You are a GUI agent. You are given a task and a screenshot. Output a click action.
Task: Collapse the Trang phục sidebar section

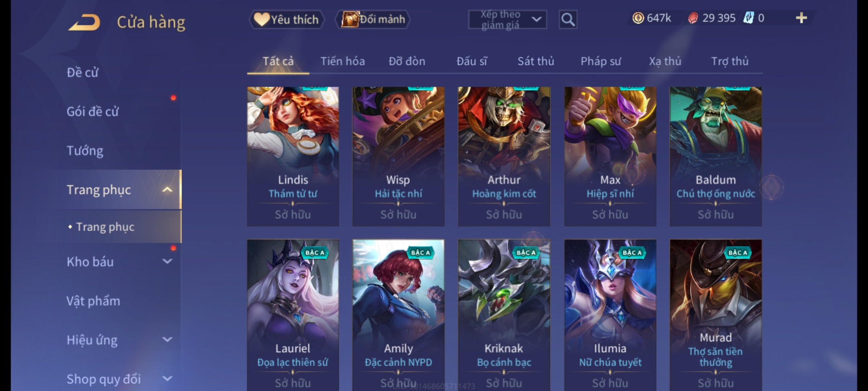pyautogui.click(x=167, y=190)
